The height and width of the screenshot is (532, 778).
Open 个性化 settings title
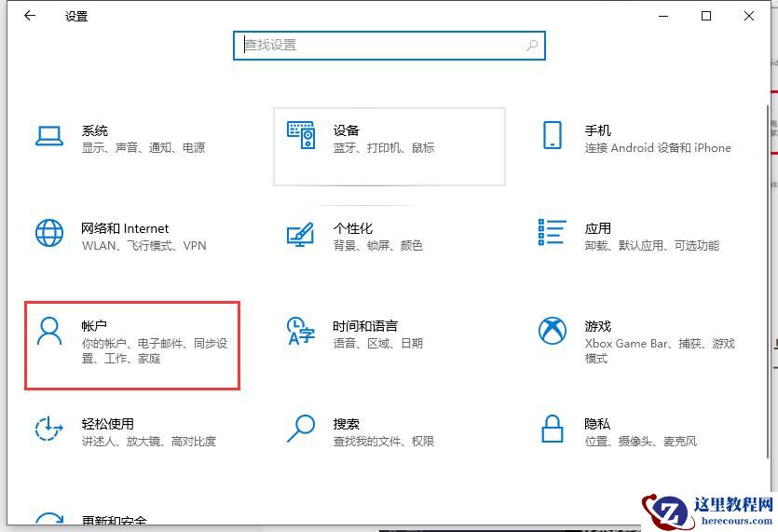[353, 228]
